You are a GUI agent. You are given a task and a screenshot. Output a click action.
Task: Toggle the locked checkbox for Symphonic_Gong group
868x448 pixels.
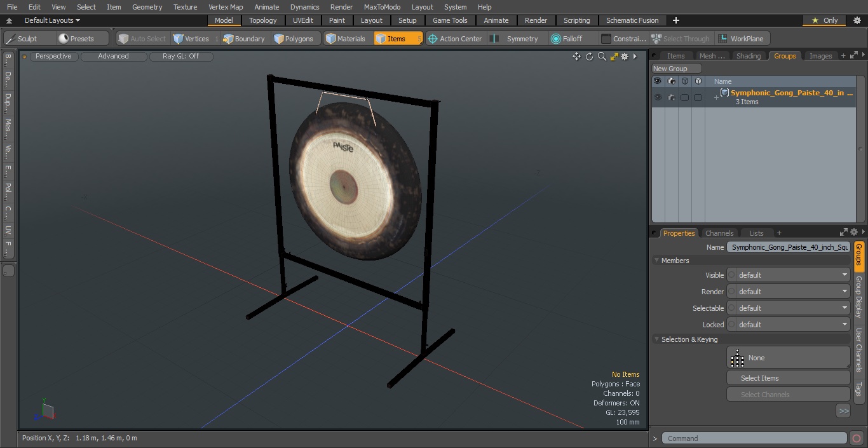pyautogui.click(x=698, y=97)
